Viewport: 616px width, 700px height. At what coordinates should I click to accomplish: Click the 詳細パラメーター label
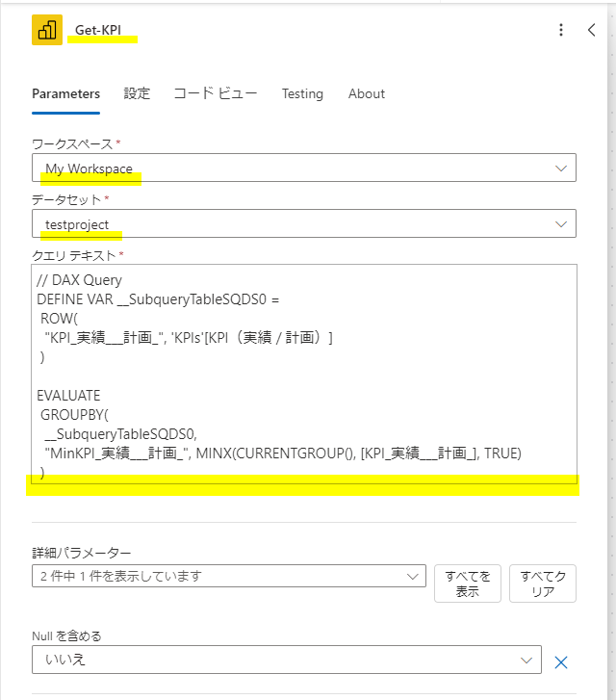click(82, 553)
